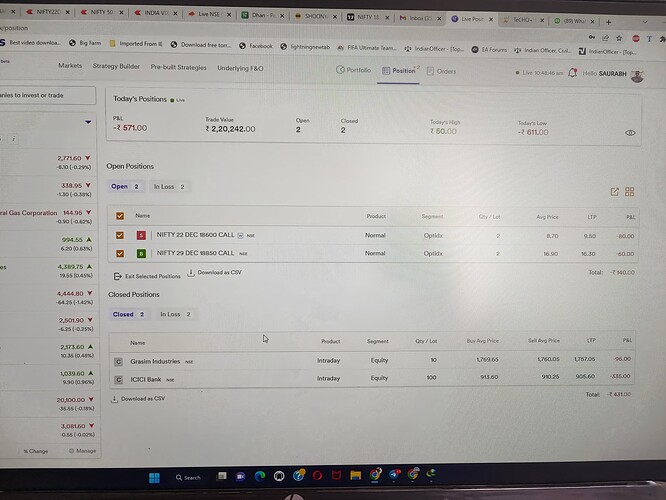Click the search companies input field
This screenshot has height=500, width=666.
47,95
